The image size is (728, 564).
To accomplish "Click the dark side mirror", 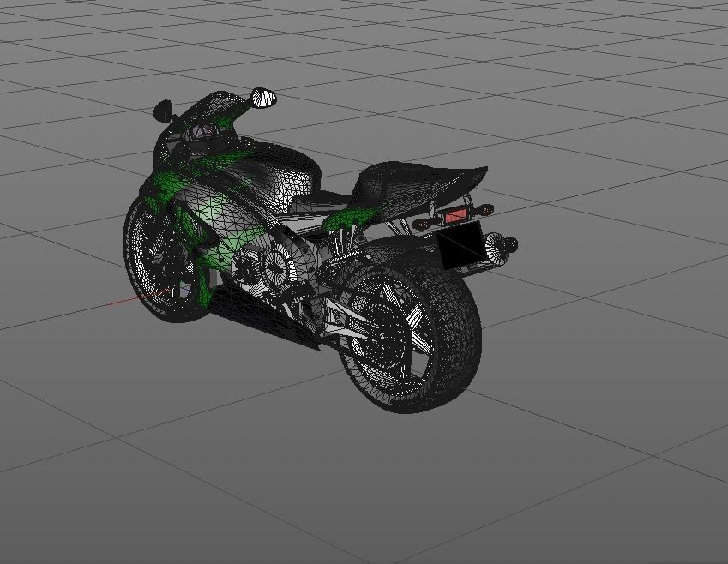I will pyautogui.click(x=163, y=111).
